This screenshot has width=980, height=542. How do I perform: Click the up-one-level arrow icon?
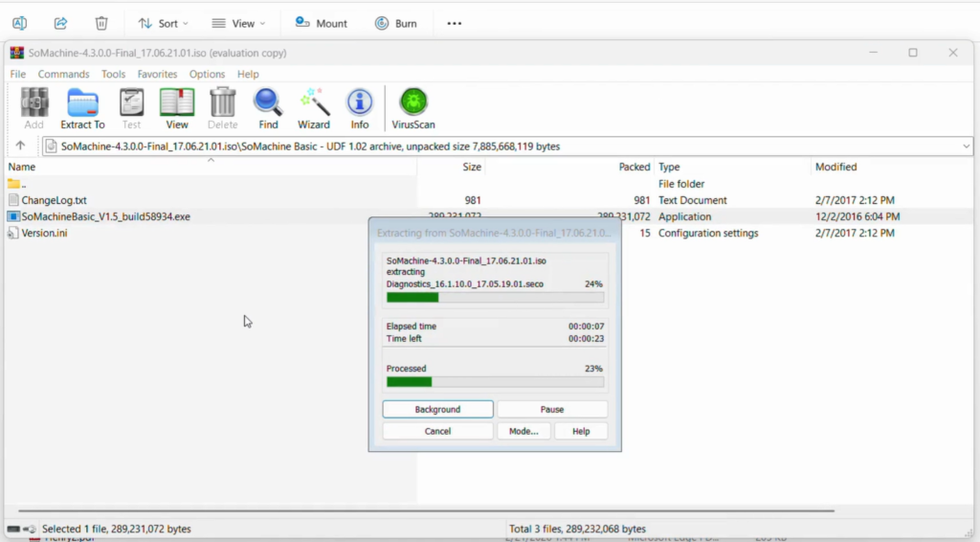tap(20, 147)
